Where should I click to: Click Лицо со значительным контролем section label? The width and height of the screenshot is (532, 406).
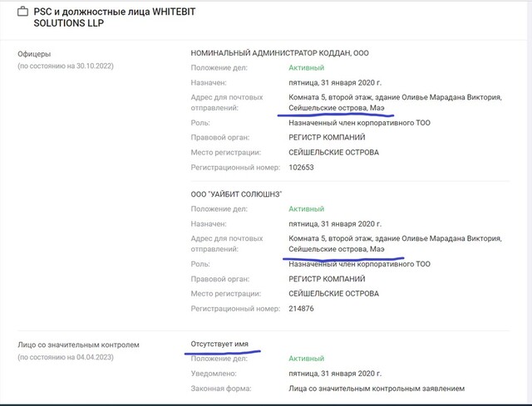pos(73,344)
